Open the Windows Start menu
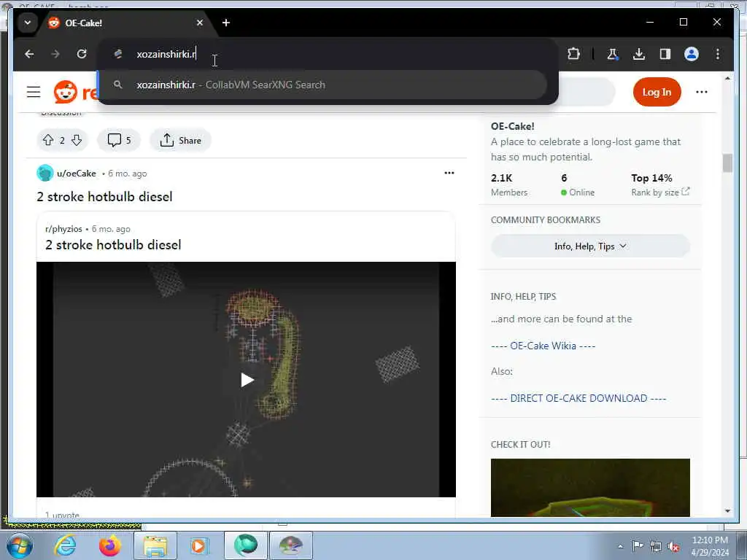 click(19, 545)
